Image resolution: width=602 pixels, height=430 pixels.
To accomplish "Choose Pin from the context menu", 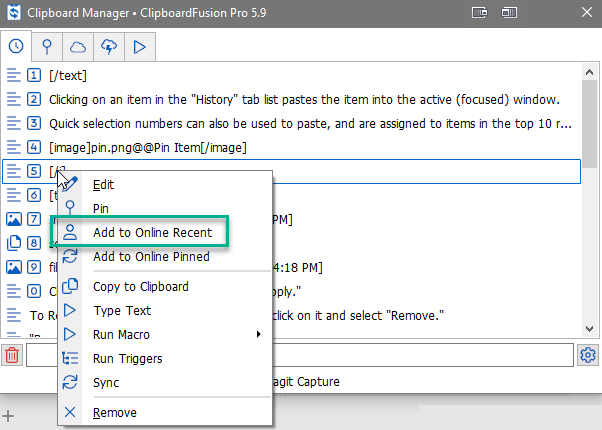I will point(165,208).
